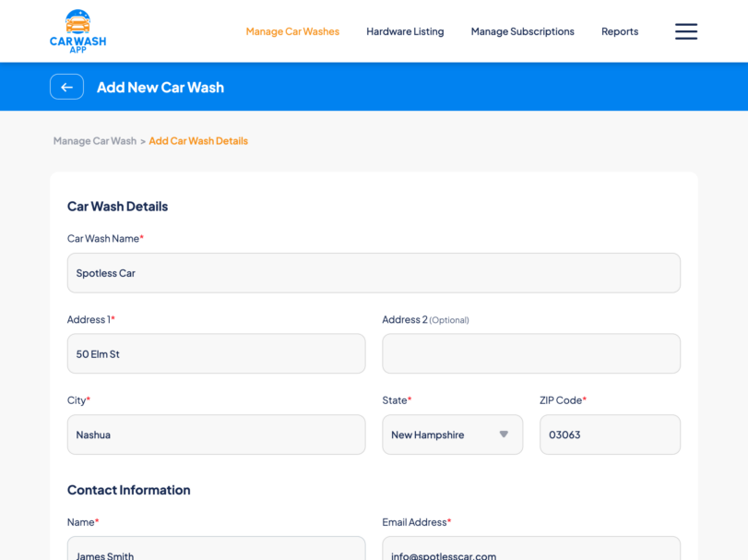Open the New Hampshire state selector
This screenshot has height=560, width=748.
point(441,435)
